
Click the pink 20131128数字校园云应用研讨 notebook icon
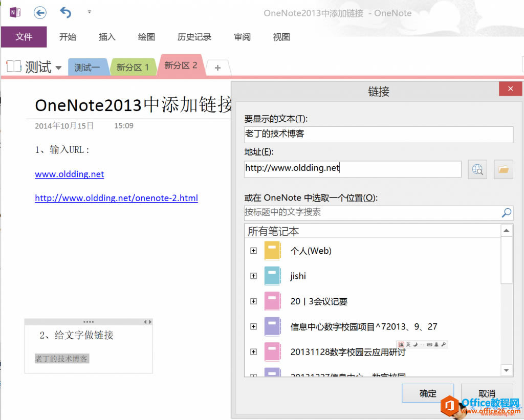(x=272, y=352)
